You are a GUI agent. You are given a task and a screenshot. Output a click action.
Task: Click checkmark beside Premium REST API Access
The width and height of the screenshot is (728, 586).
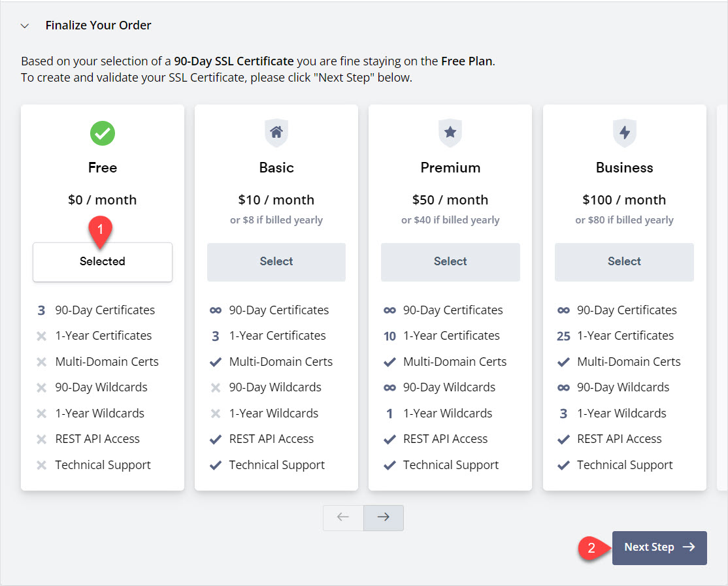389,439
